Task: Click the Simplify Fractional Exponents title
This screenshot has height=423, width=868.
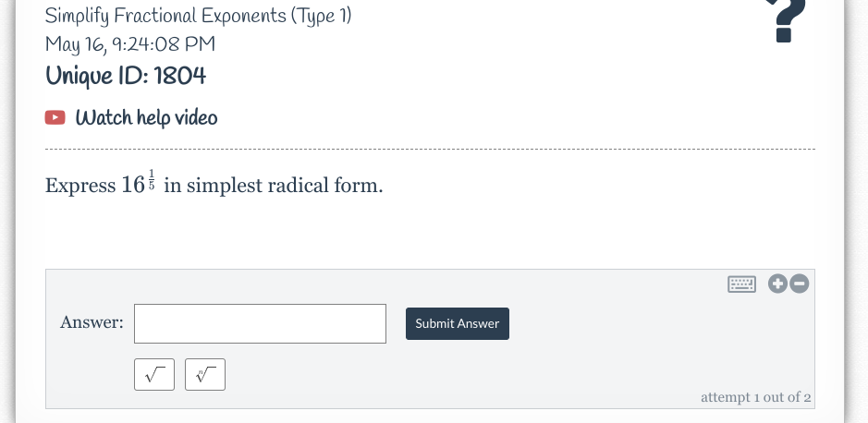Action: tap(198, 16)
